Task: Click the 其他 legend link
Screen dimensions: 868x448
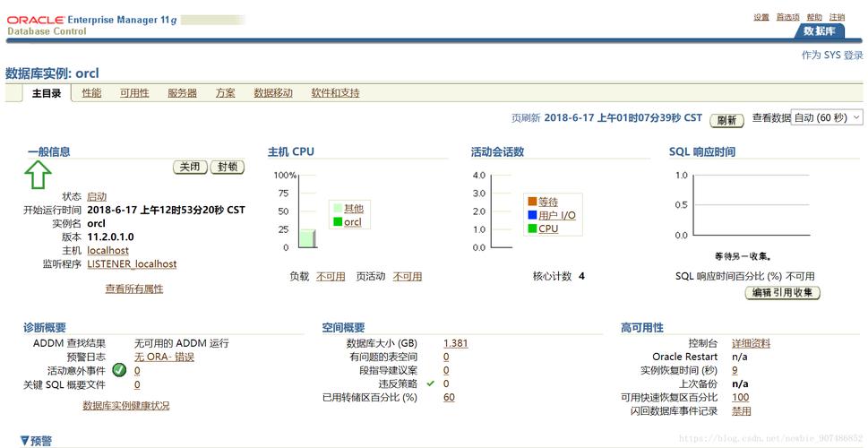Action: pos(354,209)
